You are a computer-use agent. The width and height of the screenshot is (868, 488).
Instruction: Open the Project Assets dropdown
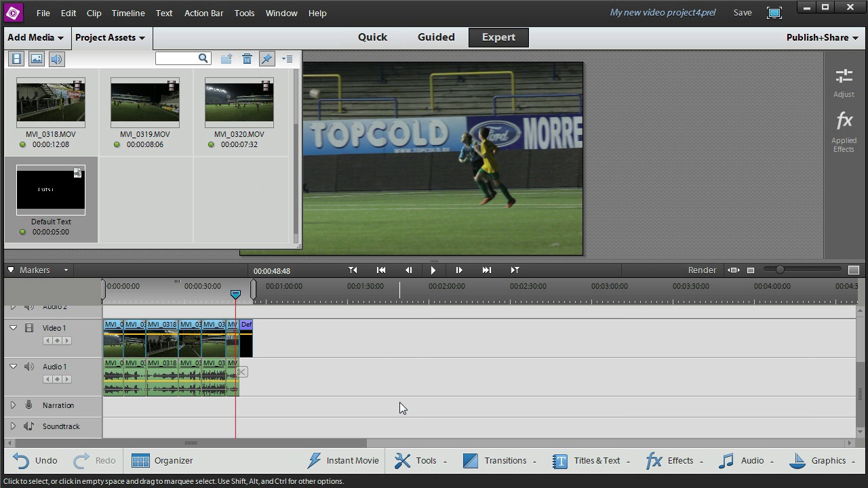110,37
